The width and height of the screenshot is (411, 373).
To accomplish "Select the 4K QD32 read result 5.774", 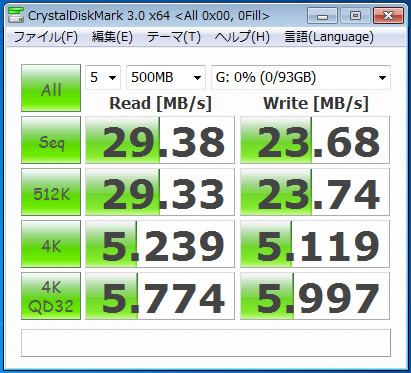I will [x=160, y=296].
